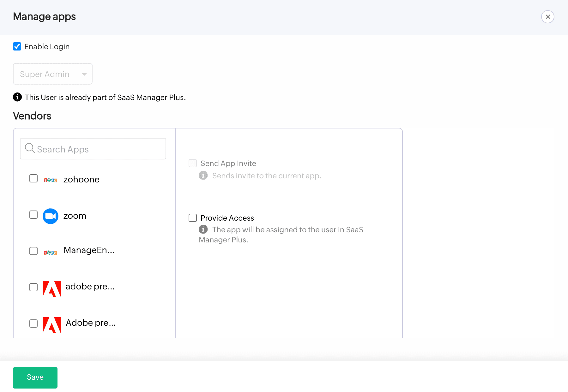Screen dimensions: 568x392
Task: Check the Send App Invite option
Action: pyautogui.click(x=192, y=163)
